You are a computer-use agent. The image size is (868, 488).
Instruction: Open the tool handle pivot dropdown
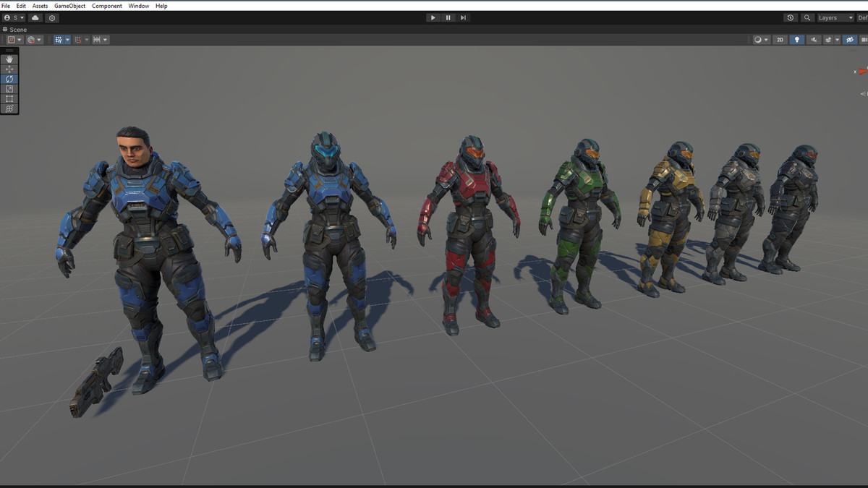click(x=14, y=40)
